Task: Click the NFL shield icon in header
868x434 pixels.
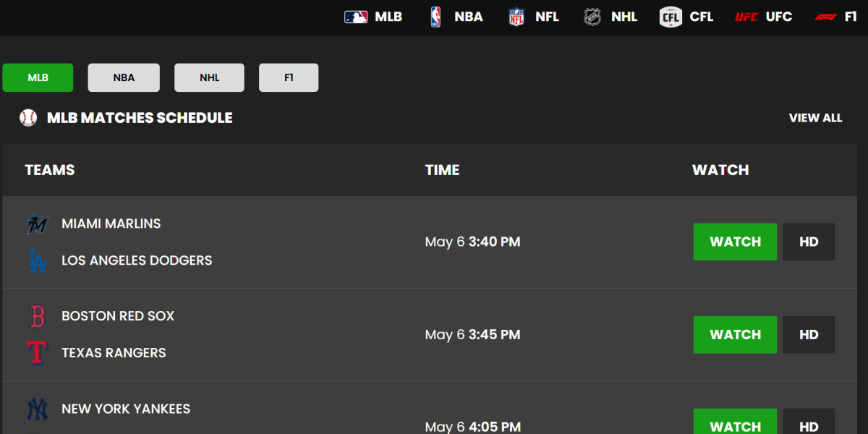Action: pyautogui.click(x=516, y=17)
